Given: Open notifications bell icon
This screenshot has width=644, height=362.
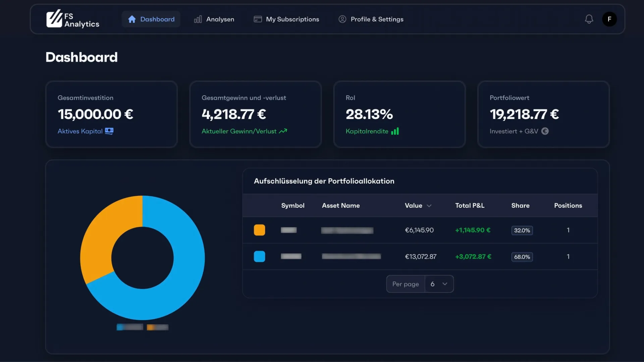Looking at the screenshot, I should point(589,19).
